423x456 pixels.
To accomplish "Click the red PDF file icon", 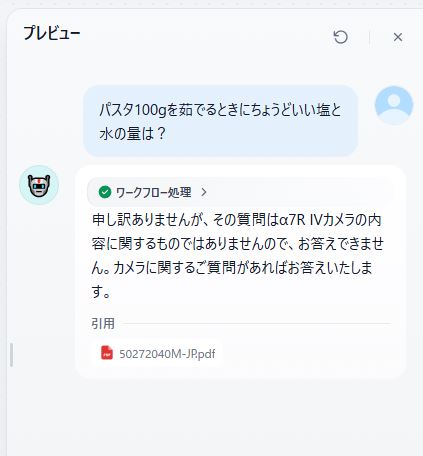I will [107, 353].
